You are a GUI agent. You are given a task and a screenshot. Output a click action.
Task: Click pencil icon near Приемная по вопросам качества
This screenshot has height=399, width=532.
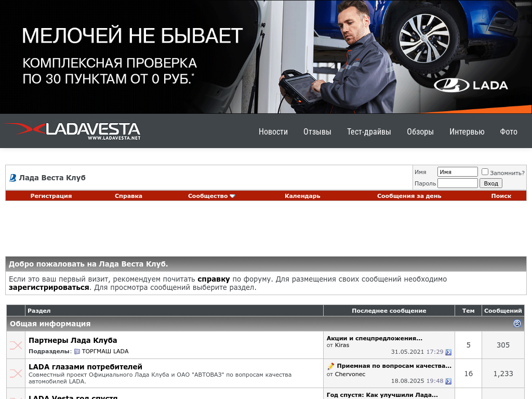pyautogui.click(x=330, y=366)
